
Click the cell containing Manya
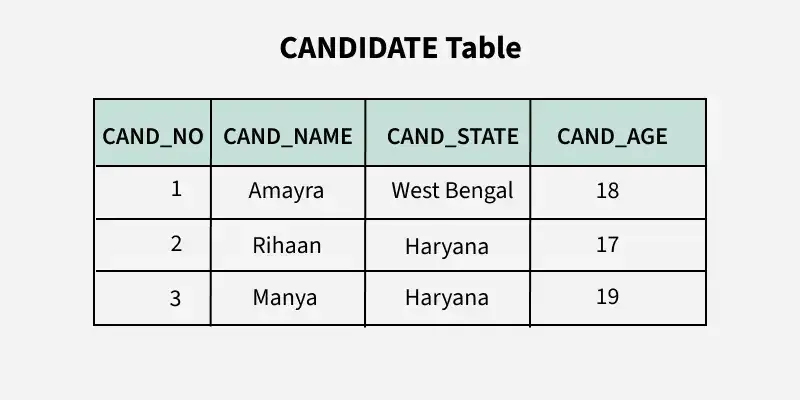288,298
